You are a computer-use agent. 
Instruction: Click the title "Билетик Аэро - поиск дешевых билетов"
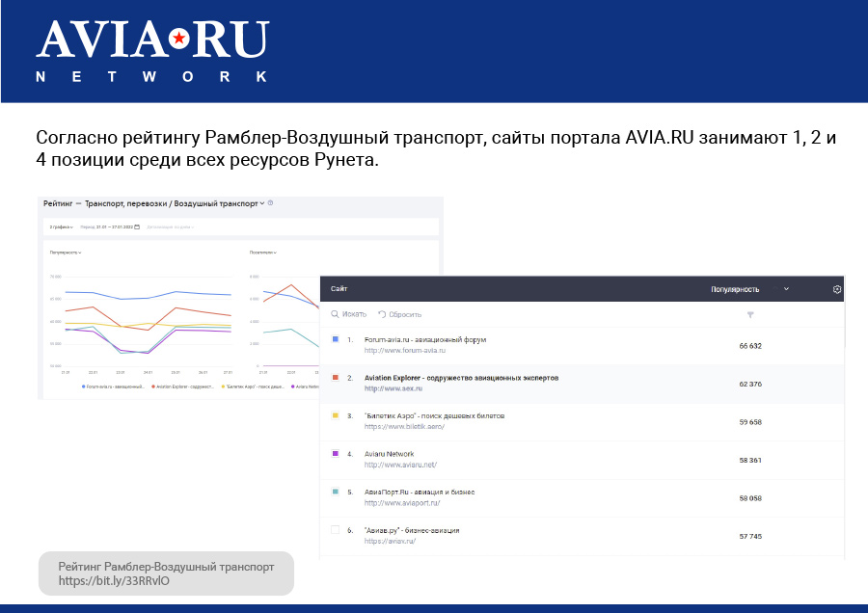tap(434, 416)
